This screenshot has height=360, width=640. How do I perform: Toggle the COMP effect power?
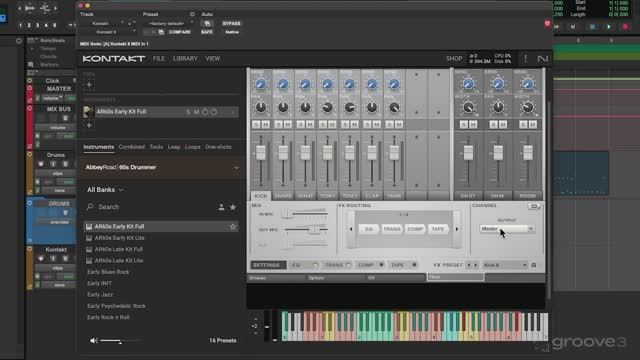click(381, 265)
